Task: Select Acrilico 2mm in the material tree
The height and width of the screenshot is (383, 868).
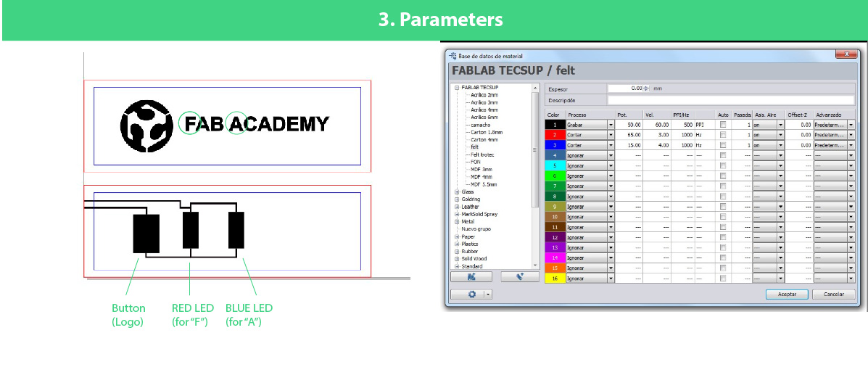Action: point(484,95)
